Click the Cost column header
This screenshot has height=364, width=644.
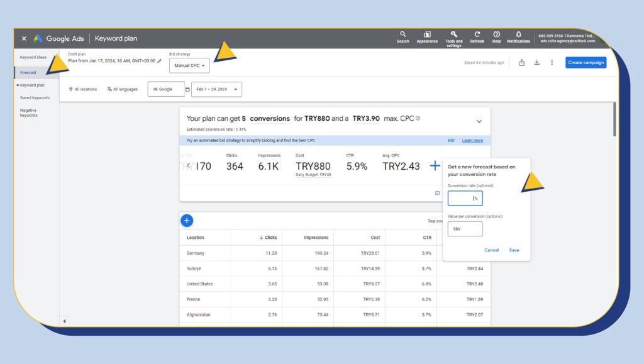(x=375, y=238)
